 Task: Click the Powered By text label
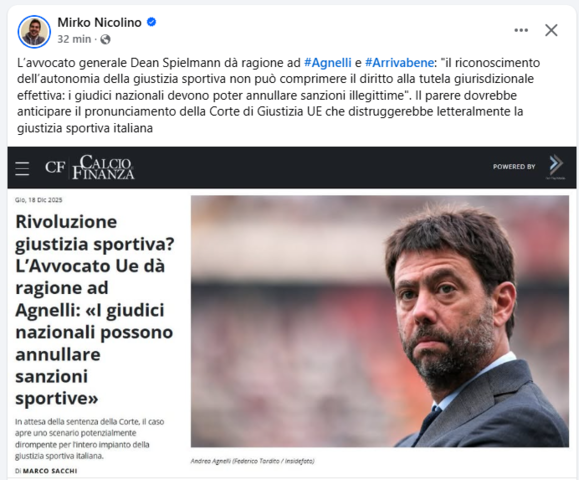click(514, 167)
